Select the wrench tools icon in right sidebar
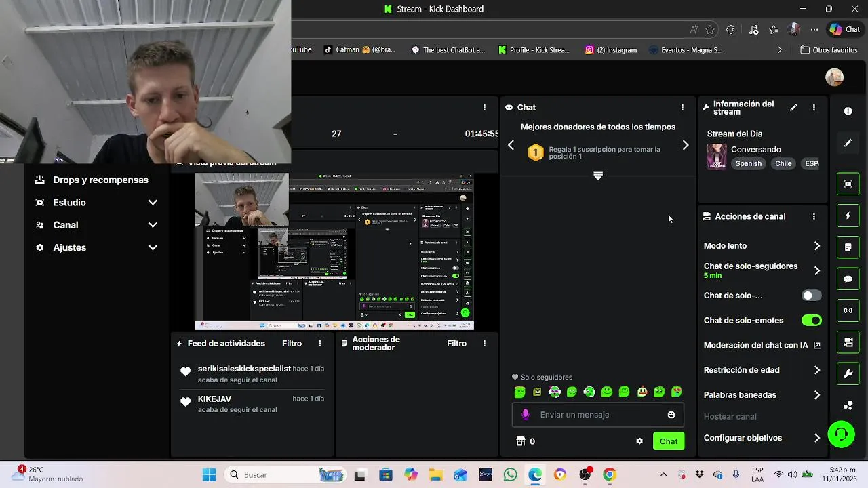Viewport: 868px width, 488px height. pyautogui.click(x=848, y=373)
